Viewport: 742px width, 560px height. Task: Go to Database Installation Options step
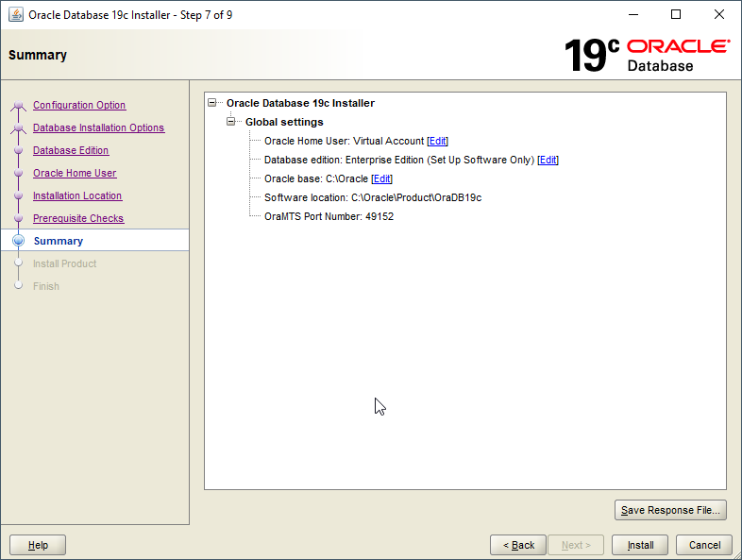98,127
